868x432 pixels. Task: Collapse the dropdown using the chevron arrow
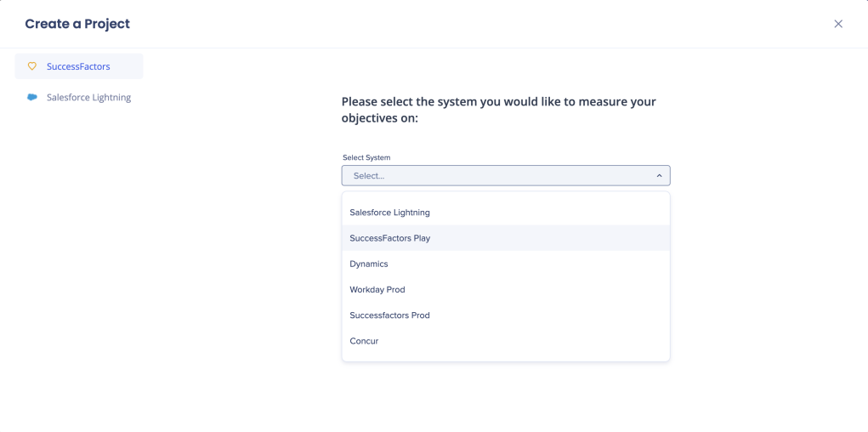tap(659, 176)
